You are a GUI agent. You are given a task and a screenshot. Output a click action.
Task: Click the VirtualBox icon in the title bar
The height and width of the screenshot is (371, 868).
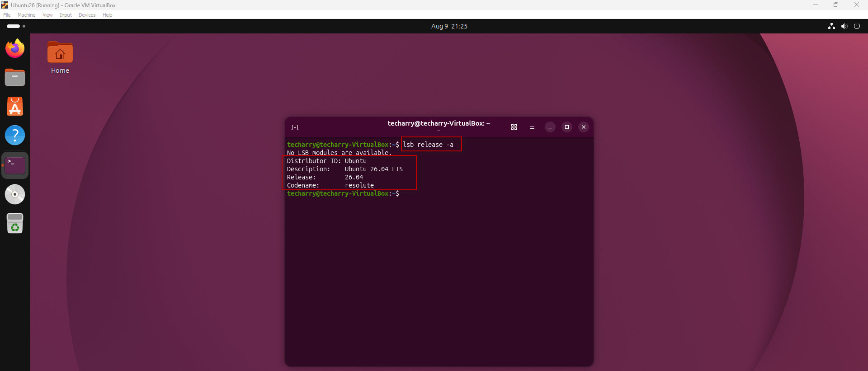point(5,5)
